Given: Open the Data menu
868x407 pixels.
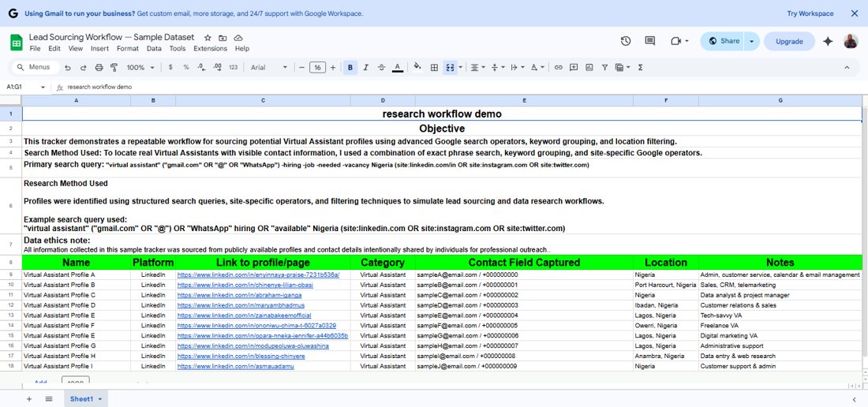Looking at the screenshot, I should tap(154, 49).
